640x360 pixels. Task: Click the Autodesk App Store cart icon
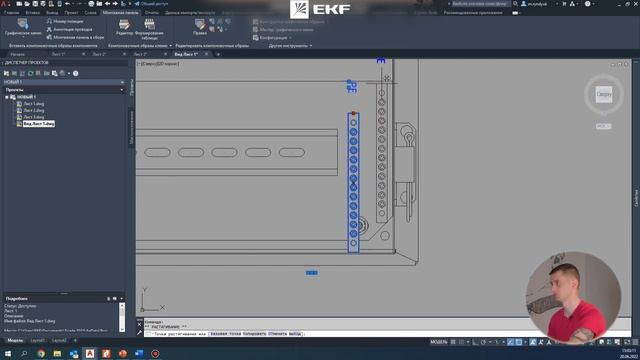click(564, 4)
